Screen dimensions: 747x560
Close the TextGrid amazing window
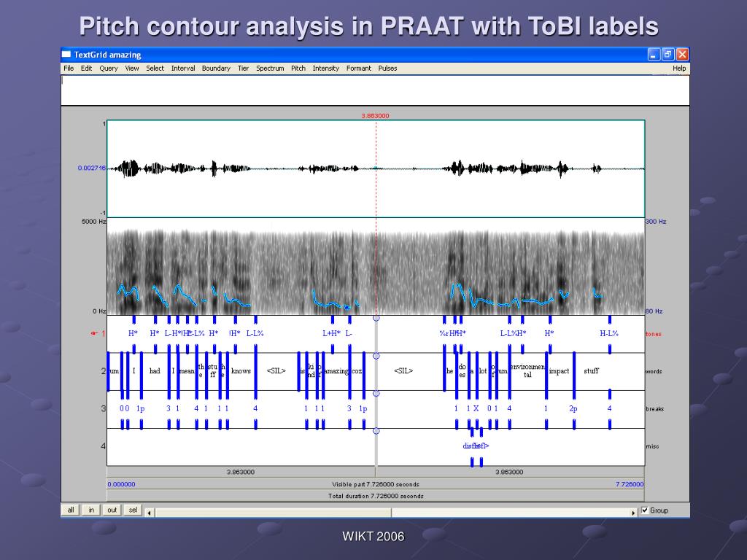tap(682, 54)
